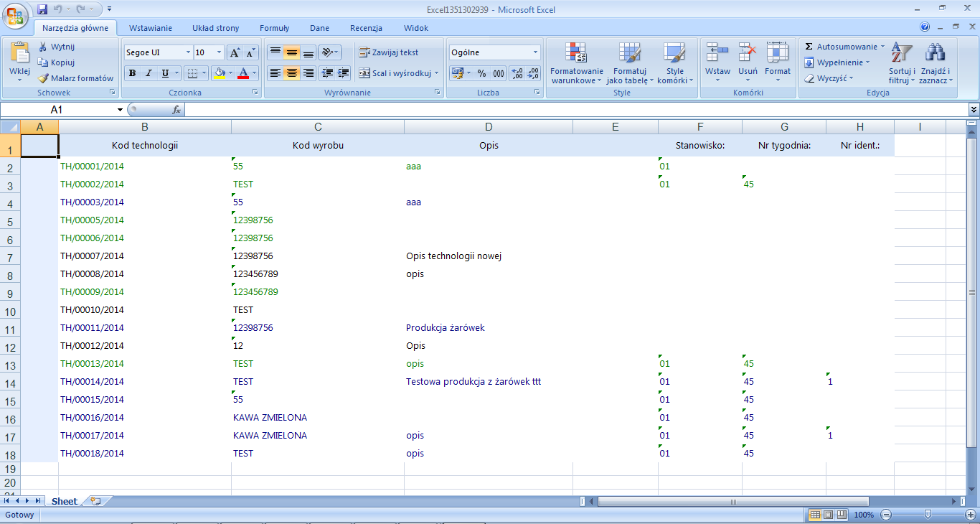Decrease decimal places
The width and height of the screenshot is (980, 524).
pyautogui.click(x=533, y=73)
